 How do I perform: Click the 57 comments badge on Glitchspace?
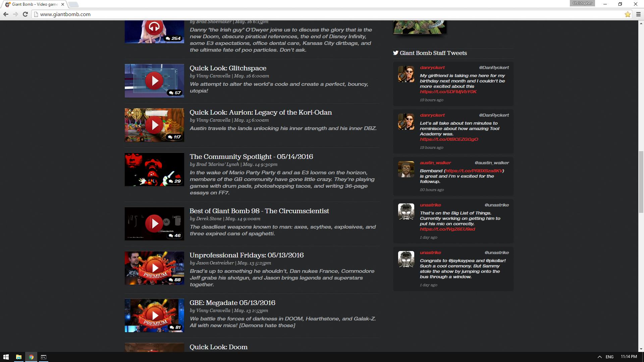click(175, 93)
